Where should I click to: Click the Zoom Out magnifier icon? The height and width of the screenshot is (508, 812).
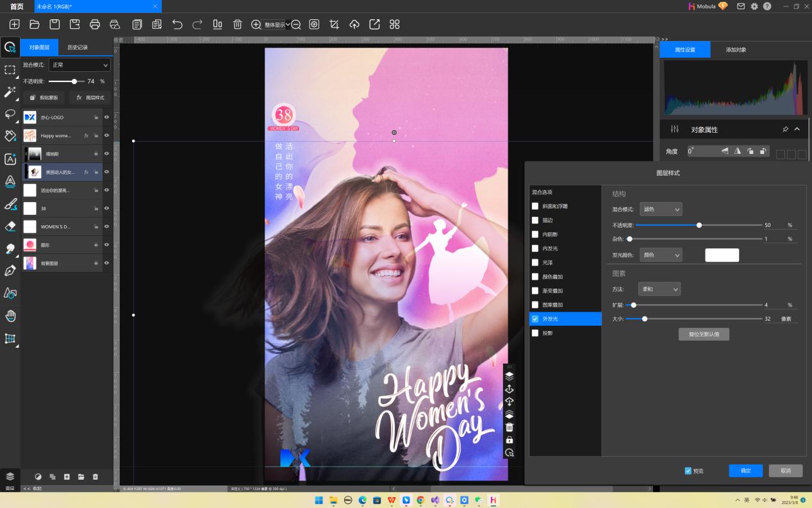coord(295,24)
